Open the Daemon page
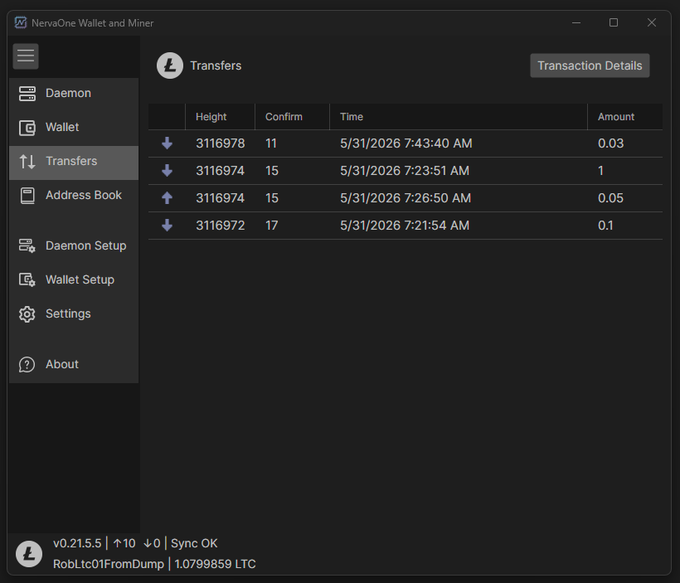Image resolution: width=680 pixels, height=583 pixels. (x=74, y=93)
